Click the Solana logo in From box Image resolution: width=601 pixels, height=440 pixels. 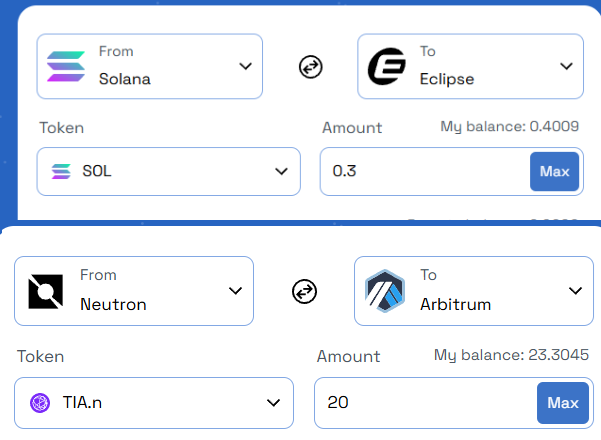(66, 66)
